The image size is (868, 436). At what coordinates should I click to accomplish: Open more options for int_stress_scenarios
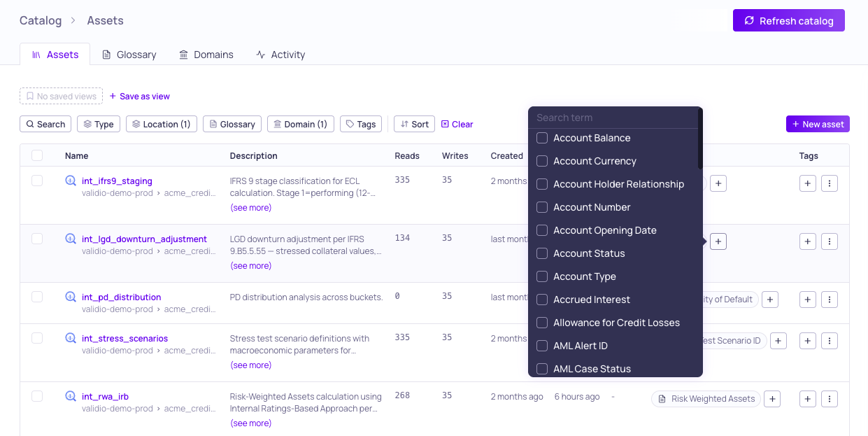(829, 341)
